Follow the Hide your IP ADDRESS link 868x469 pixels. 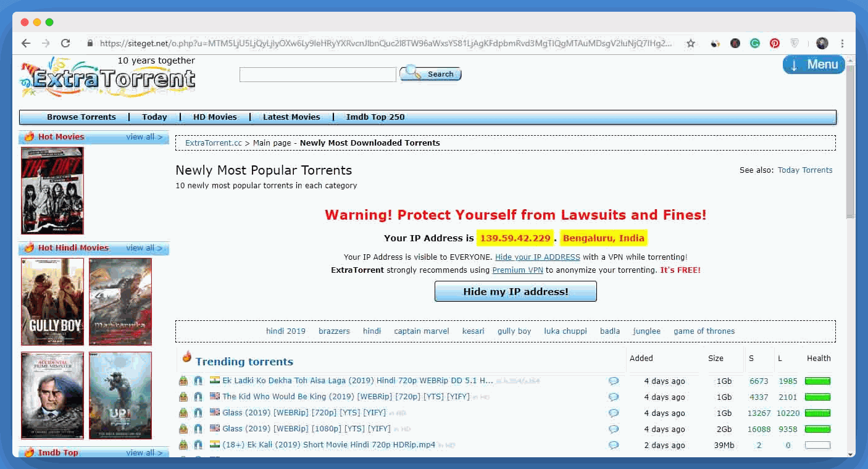[538, 257]
